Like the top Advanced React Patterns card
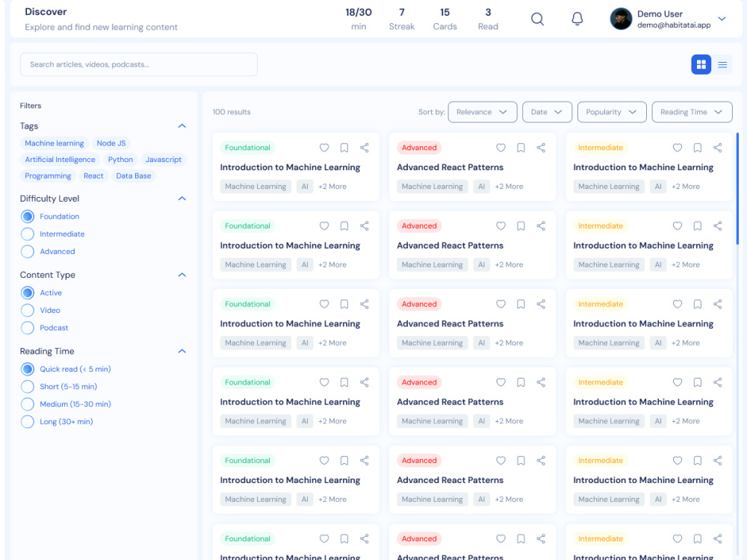 (x=500, y=148)
